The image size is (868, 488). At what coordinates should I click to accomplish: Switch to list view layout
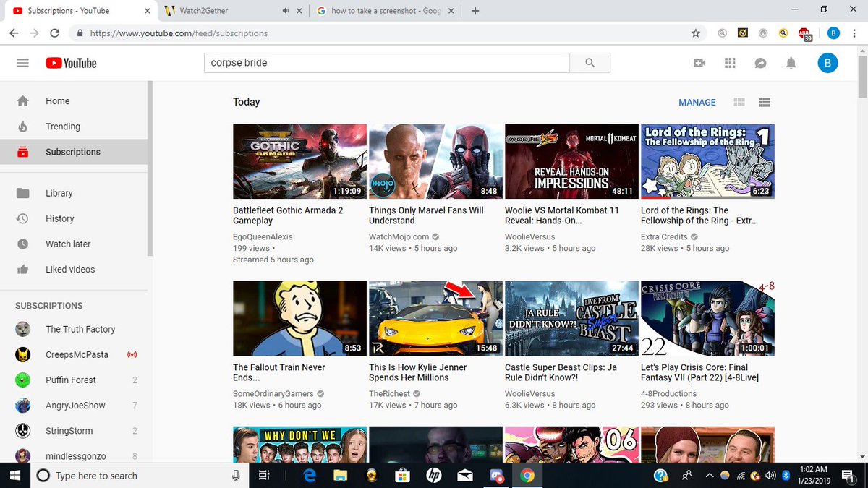coord(765,102)
